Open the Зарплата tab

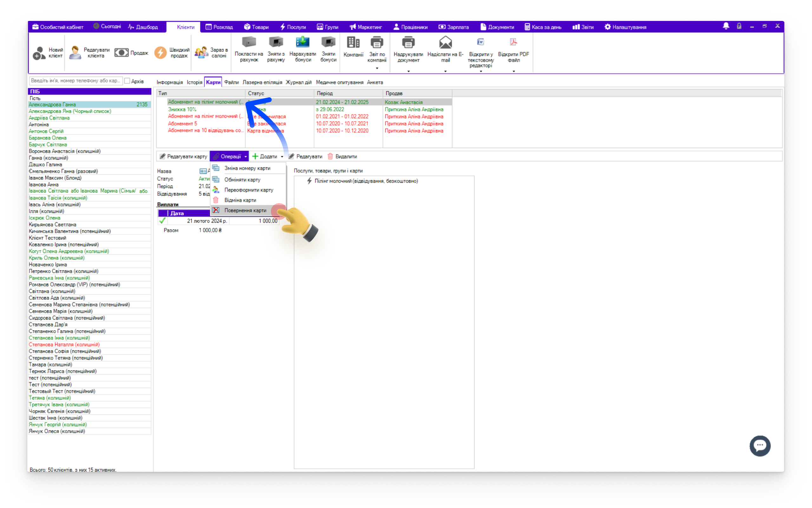pyautogui.click(x=454, y=27)
